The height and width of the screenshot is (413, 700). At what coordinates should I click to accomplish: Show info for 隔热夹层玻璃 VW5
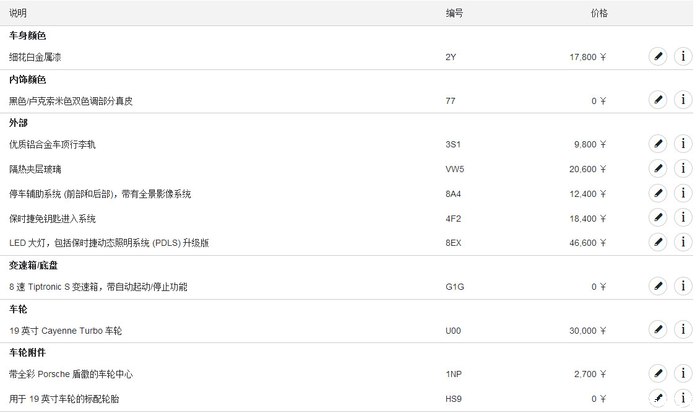pyautogui.click(x=683, y=168)
